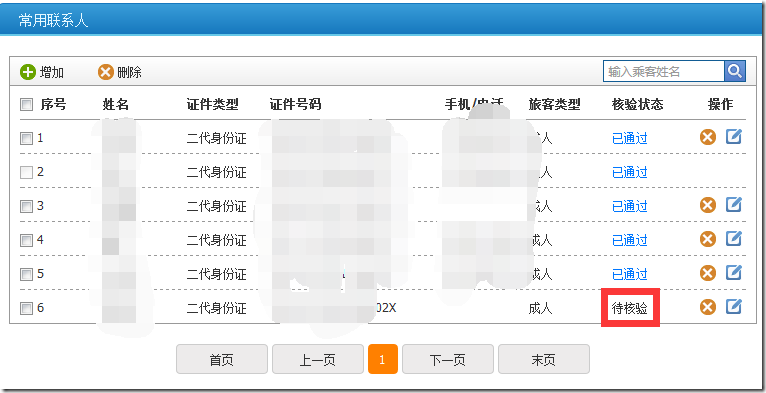This screenshot has height=393, width=766.
Task: Click the 证件类型 column header
Action: [x=213, y=104]
